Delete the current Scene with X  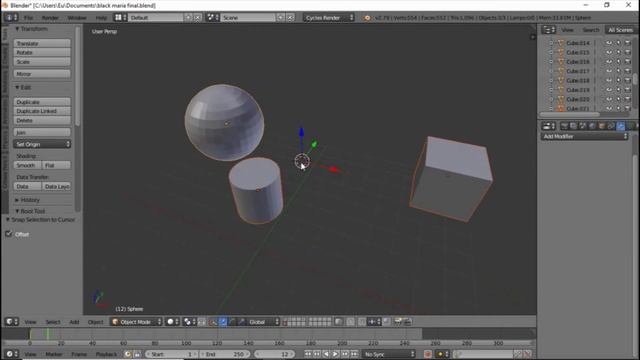290,18
